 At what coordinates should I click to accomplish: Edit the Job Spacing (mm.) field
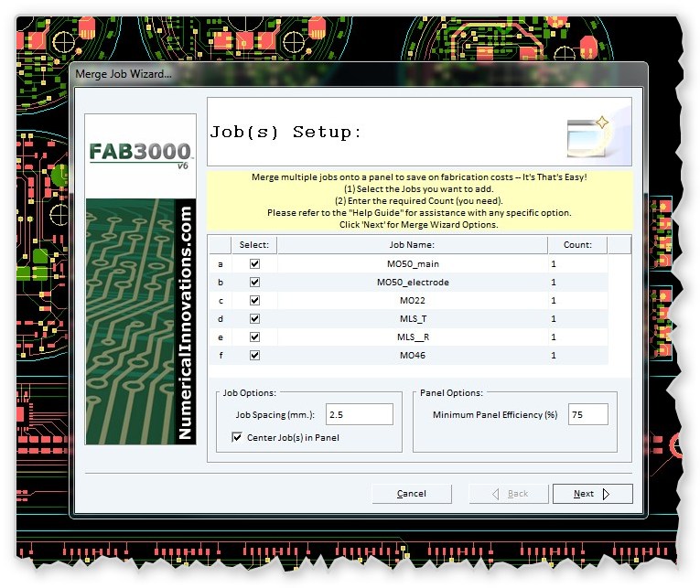(360, 414)
